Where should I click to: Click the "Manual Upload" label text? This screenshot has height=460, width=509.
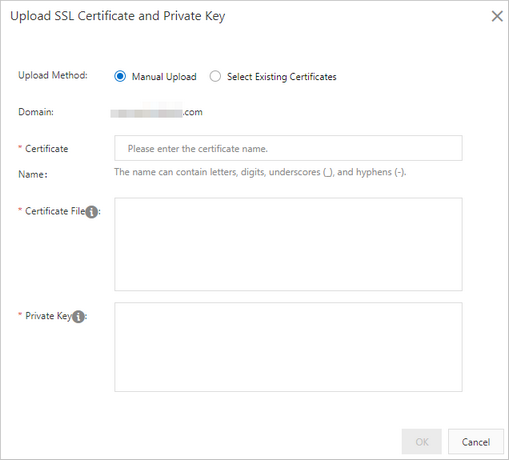coord(164,77)
